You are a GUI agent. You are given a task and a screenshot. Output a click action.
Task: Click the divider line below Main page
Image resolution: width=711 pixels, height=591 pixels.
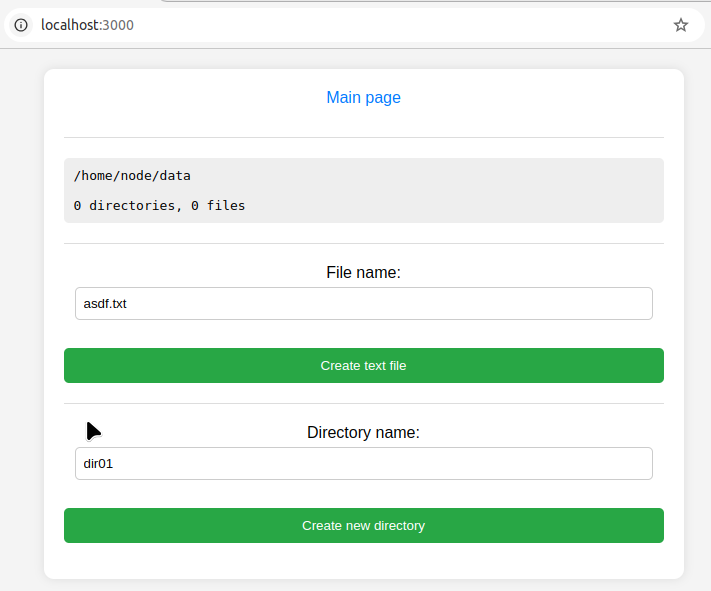coord(363,137)
